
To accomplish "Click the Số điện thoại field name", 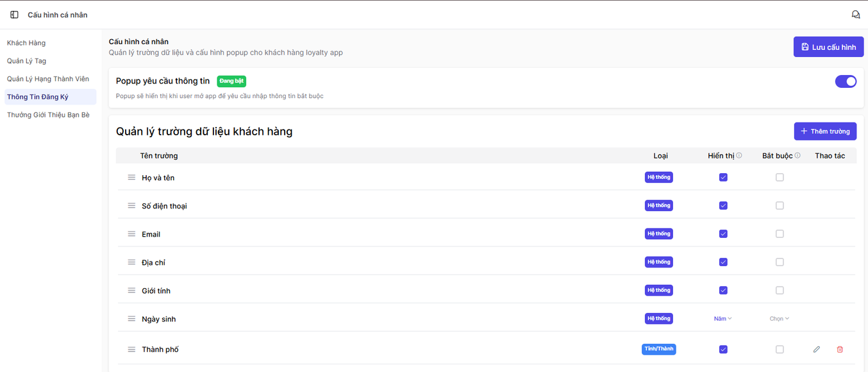I will [x=164, y=206].
